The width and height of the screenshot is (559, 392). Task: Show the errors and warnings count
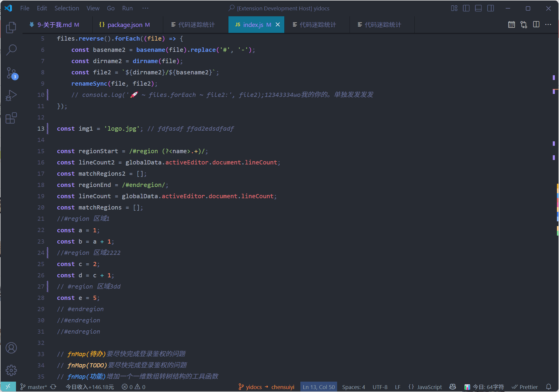pos(134,387)
